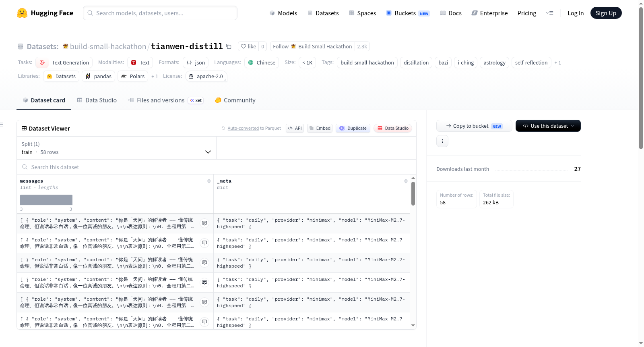Image resolution: width=644 pixels, height=347 pixels.
Task: Open the chat icon in the third messages row
Action: point(204,263)
